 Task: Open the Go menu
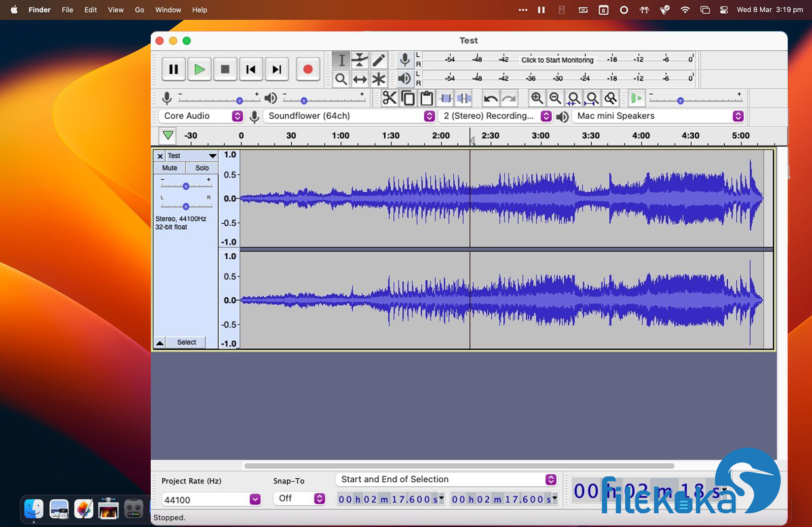(140, 10)
